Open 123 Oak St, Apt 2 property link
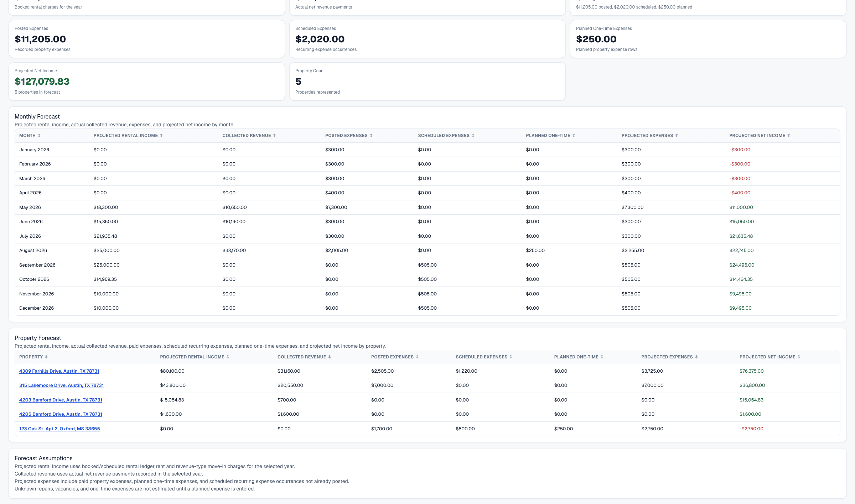The image size is (855, 504). 59,429
